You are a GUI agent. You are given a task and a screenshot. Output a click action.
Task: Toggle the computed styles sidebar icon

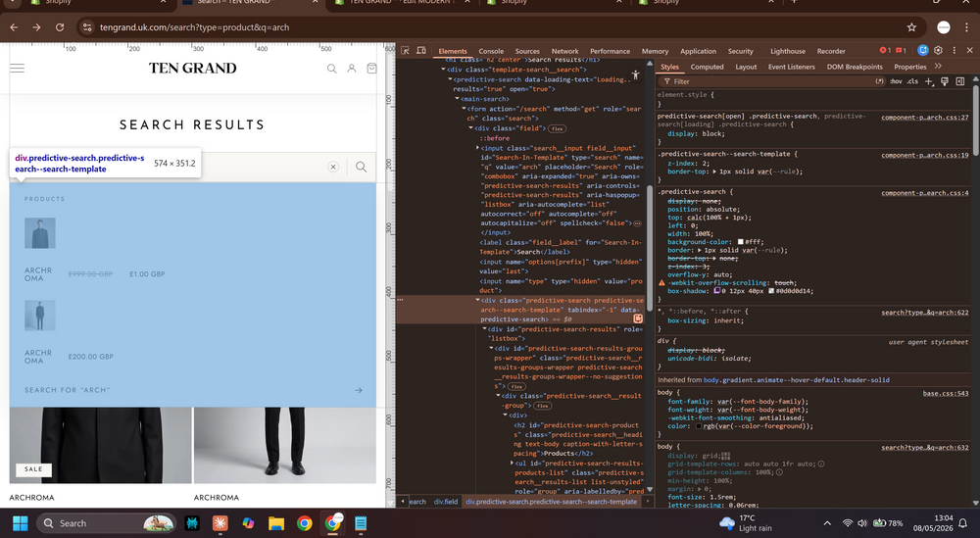(x=960, y=81)
